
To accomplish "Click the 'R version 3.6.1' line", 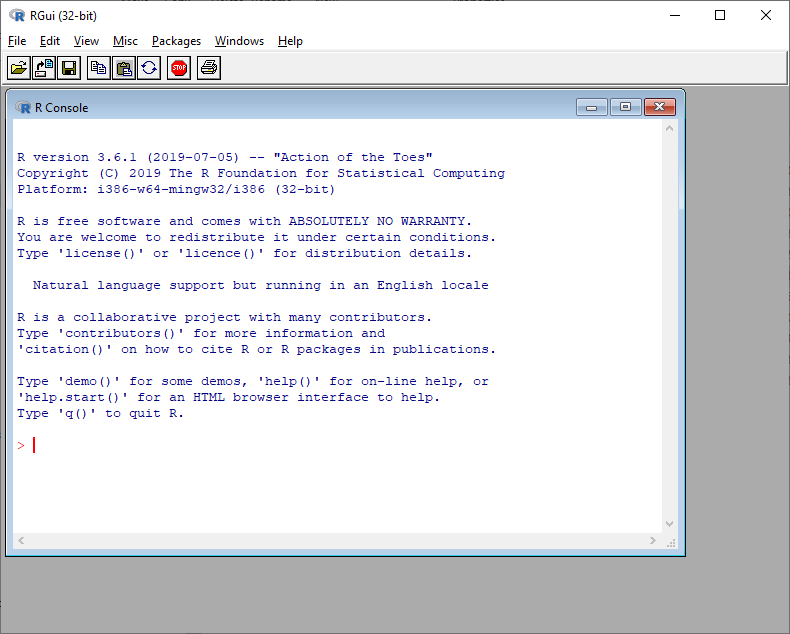I will tap(225, 157).
